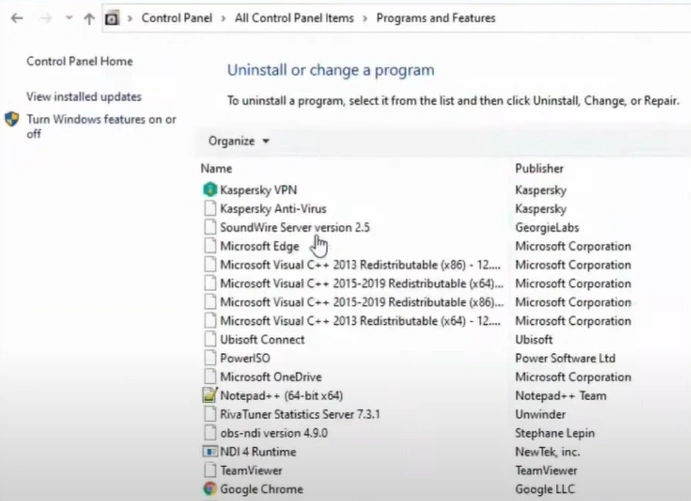Screen dimensions: 691x501
Task: Select Visual C++ 2013 Redistributable (x64)
Action: tap(360, 321)
